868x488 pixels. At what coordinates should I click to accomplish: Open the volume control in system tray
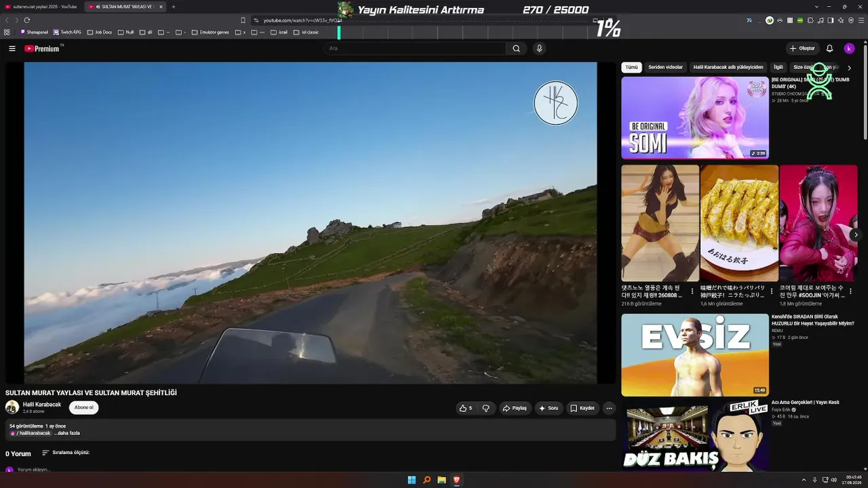834,480
